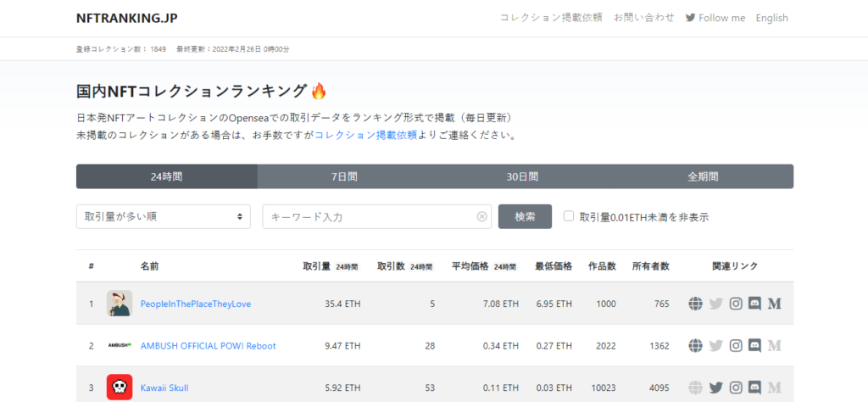Image resolution: width=868 pixels, height=402 pixels.
Task: Switch to the 全期間 tab
Action: (x=703, y=176)
